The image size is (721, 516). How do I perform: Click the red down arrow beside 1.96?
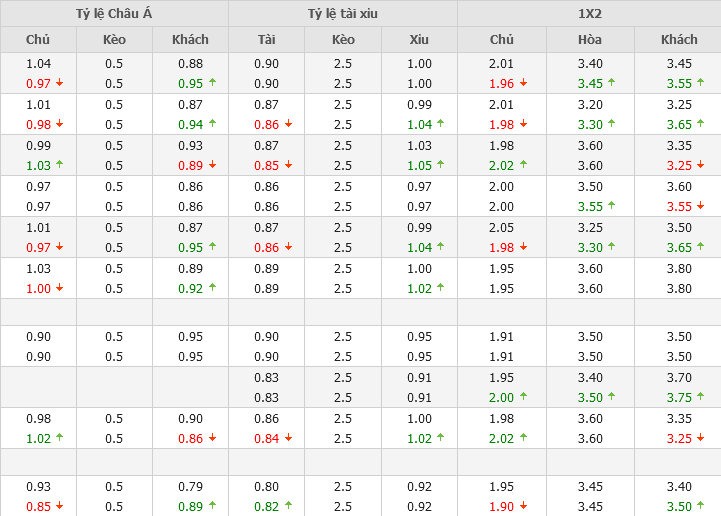[x=523, y=84]
